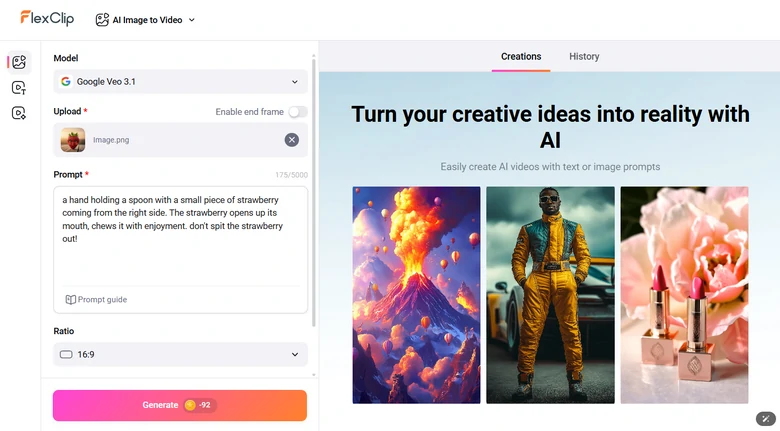This screenshot has height=431, width=780.
Task: Click the Prompt guide book icon
Action: [70, 299]
